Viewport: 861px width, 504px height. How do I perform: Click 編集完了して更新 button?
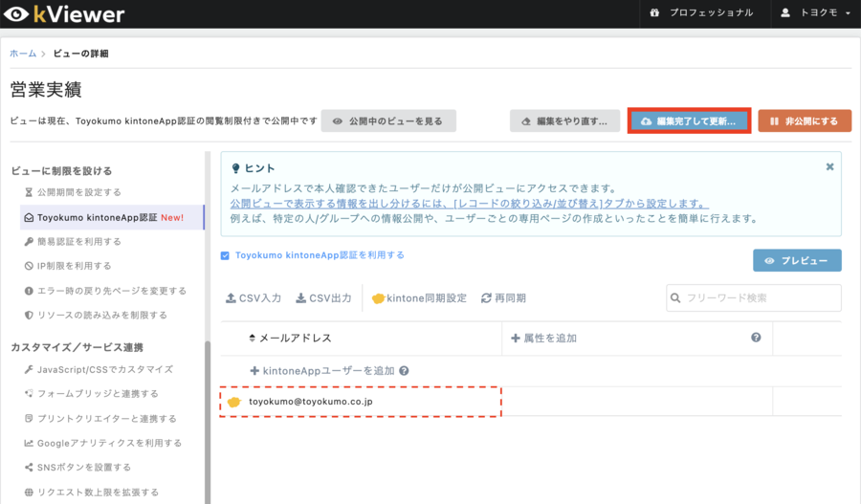coord(689,121)
